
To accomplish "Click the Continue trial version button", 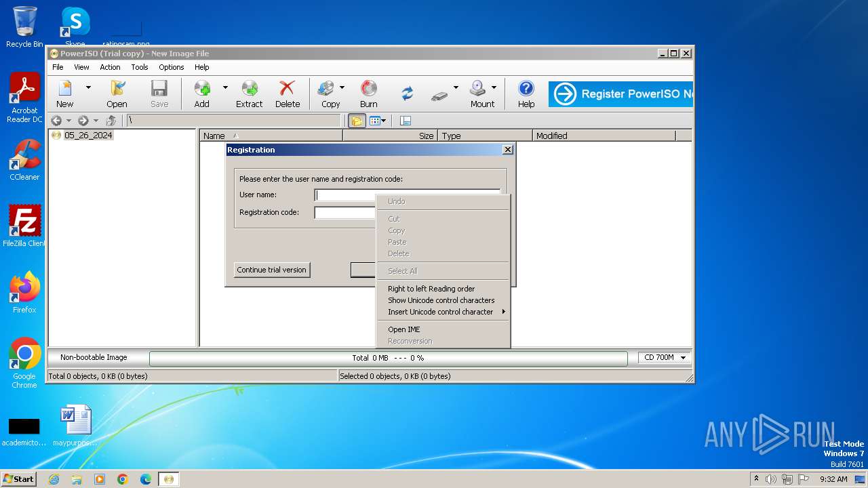I will pos(272,270).
